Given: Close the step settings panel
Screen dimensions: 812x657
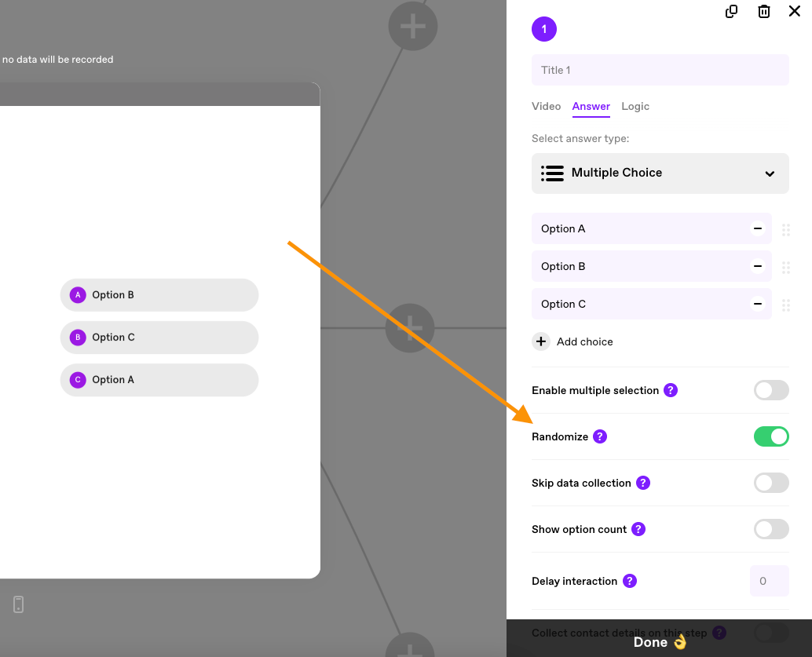Looking at the screenshot, I should (x=795, y=11).
